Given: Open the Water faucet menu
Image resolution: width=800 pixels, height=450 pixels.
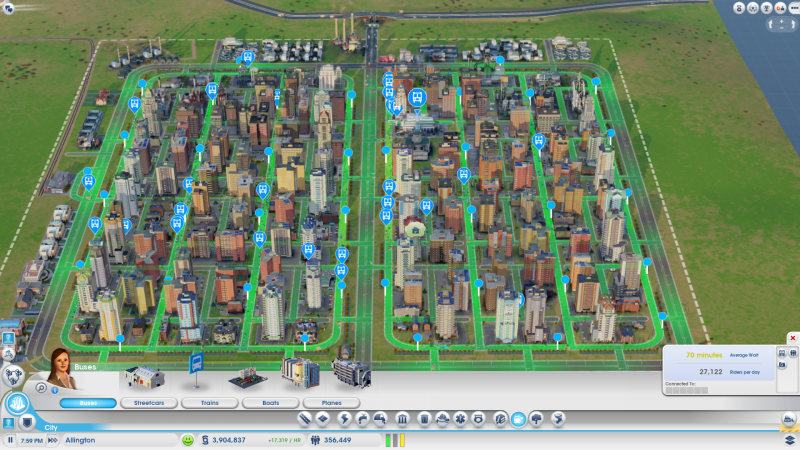Looking at the screenshot, I should (x=362, y=419).
